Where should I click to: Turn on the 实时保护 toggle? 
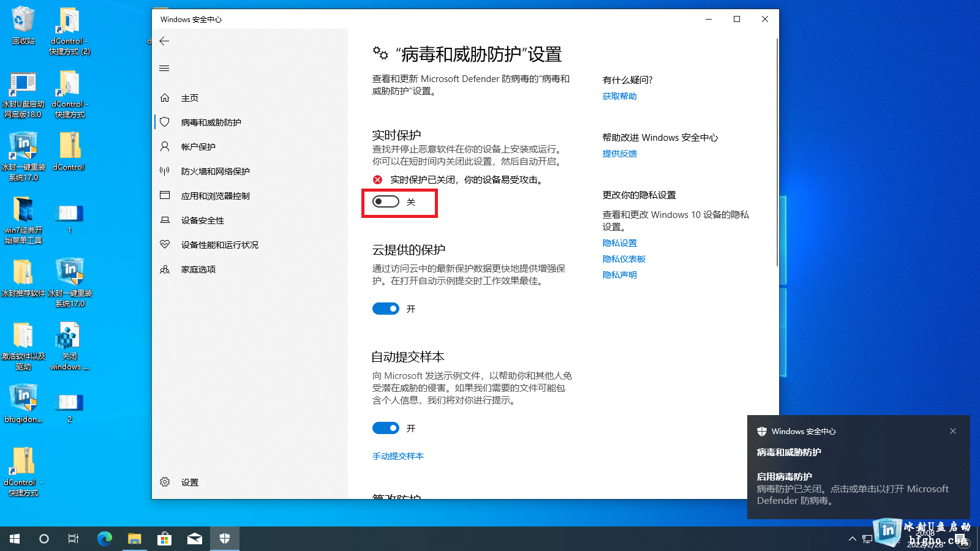[386, 201]
